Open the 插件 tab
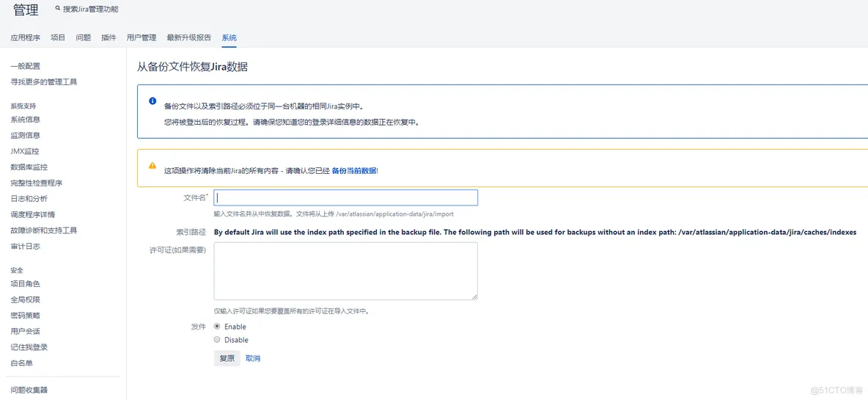Screen dimensions: 868x400 coord(109,37)
